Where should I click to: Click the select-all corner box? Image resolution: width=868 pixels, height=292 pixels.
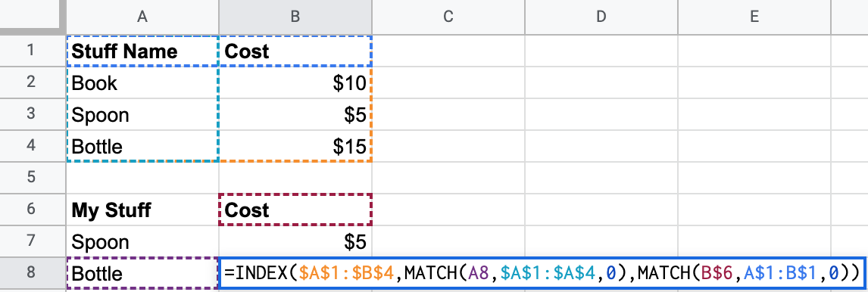[x=33, y=17]
